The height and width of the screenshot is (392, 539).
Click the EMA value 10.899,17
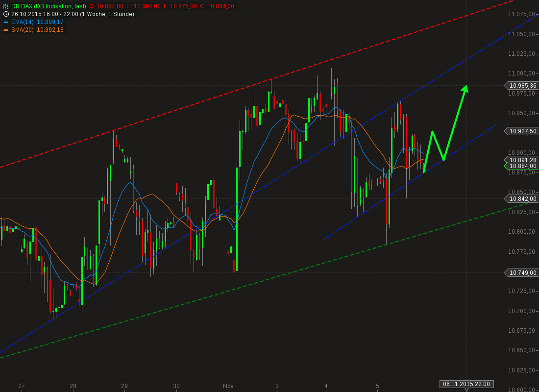(50, 22)
